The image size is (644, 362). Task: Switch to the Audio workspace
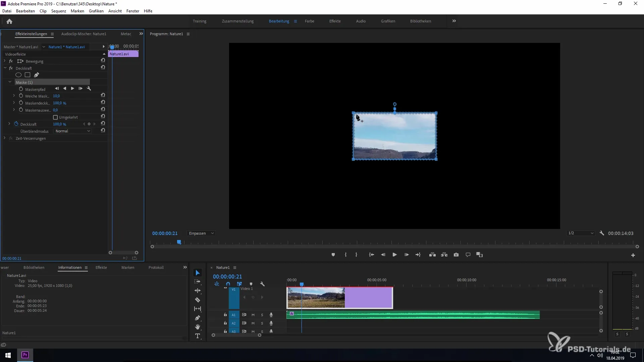click(361, 21)
